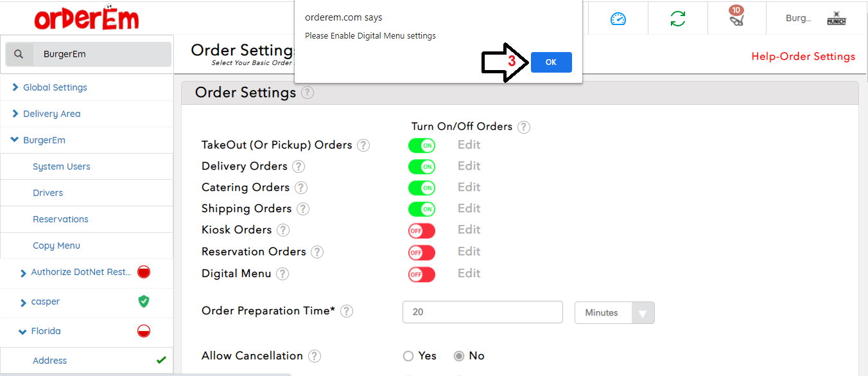Expand Global Settings in sidebar
868x376 pixels.
click(x=55, y=87)
